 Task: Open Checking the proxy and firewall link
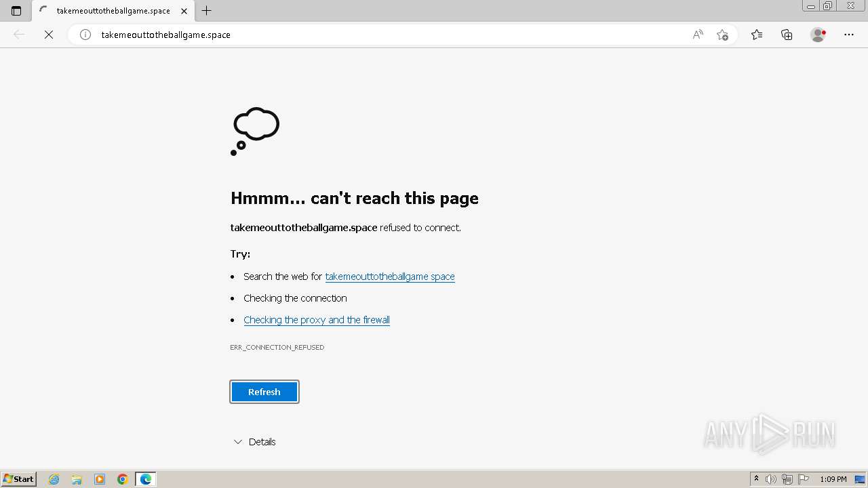tap(317, 320)
